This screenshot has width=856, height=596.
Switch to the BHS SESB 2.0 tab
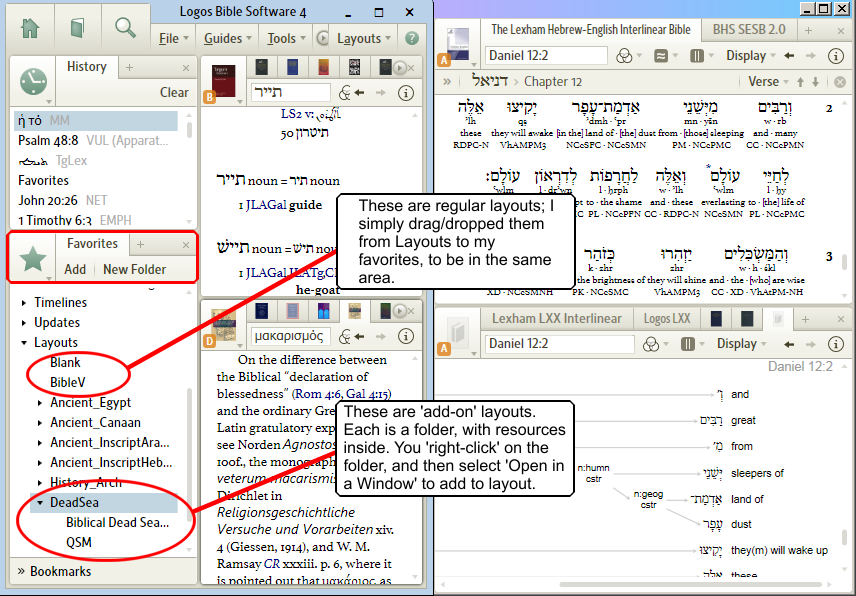(x=749, y=29)
